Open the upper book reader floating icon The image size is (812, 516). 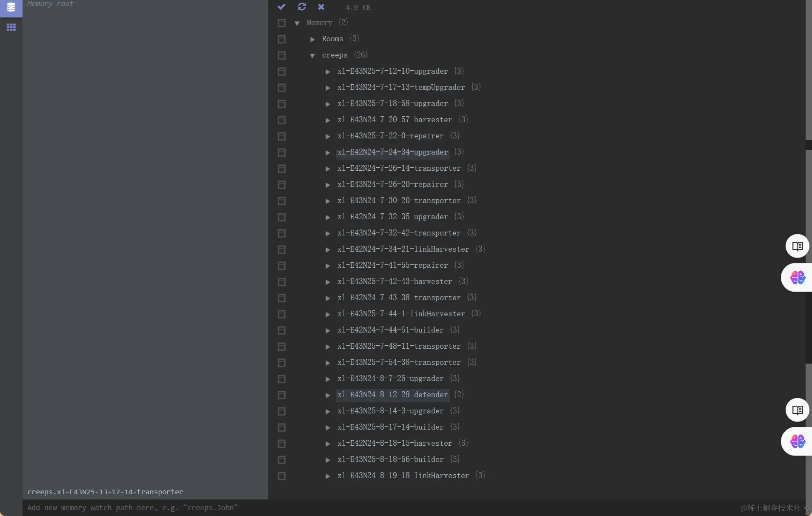tap(797, 246)
